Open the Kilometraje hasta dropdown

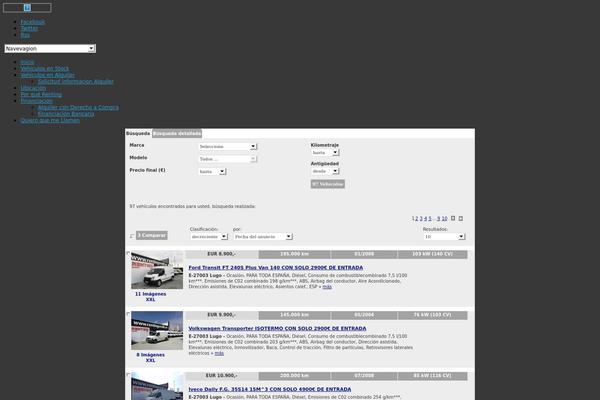[325, 153]
